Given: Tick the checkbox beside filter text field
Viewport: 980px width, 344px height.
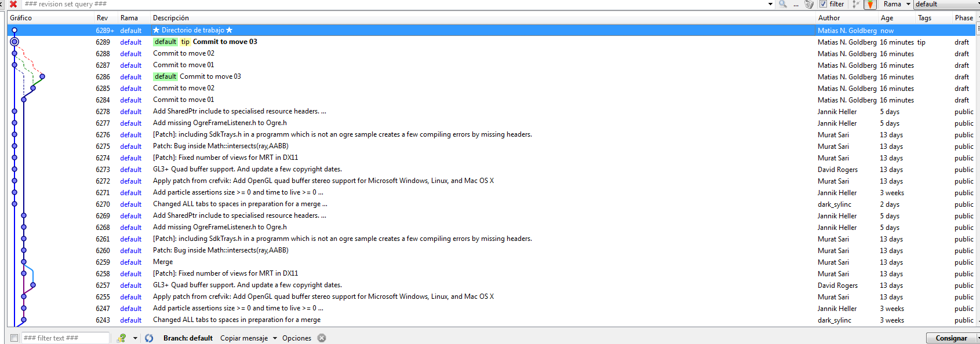Looking at the screenshot, I should coord(14,338).
